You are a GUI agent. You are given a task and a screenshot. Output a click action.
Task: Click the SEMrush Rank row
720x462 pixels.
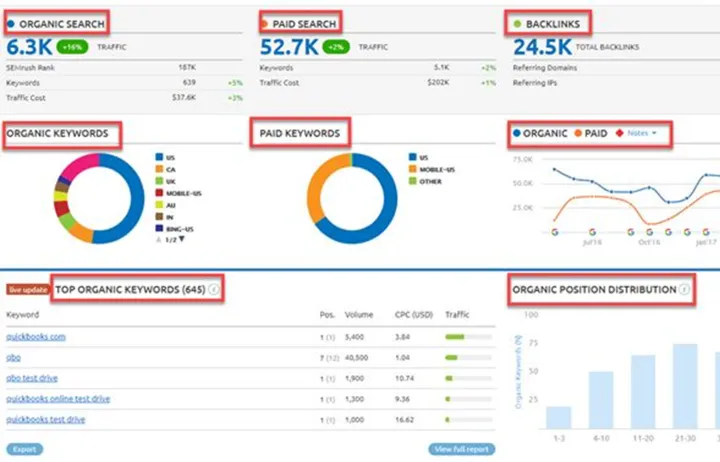(124, 68)
